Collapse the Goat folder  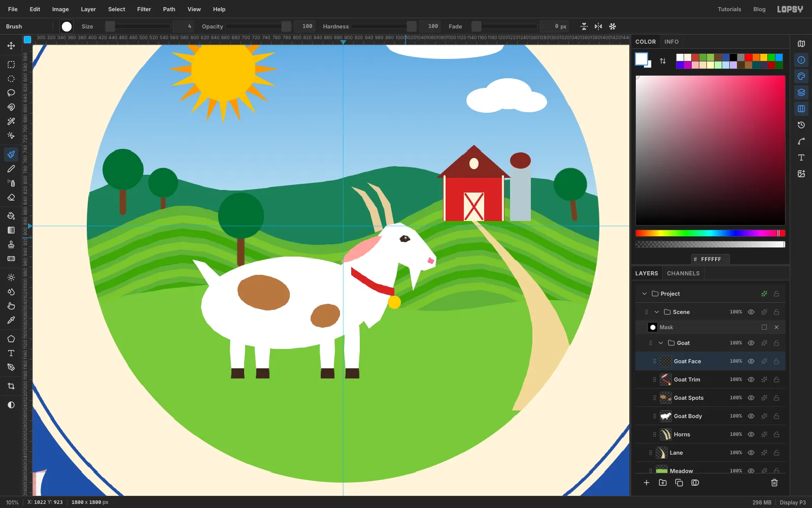(661, 343)
